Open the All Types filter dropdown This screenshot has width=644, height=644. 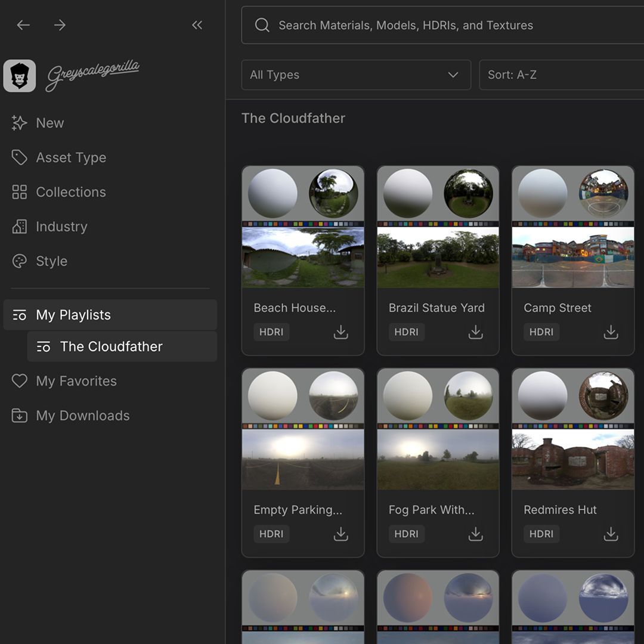pyautogui.click(x=356, y=75)
